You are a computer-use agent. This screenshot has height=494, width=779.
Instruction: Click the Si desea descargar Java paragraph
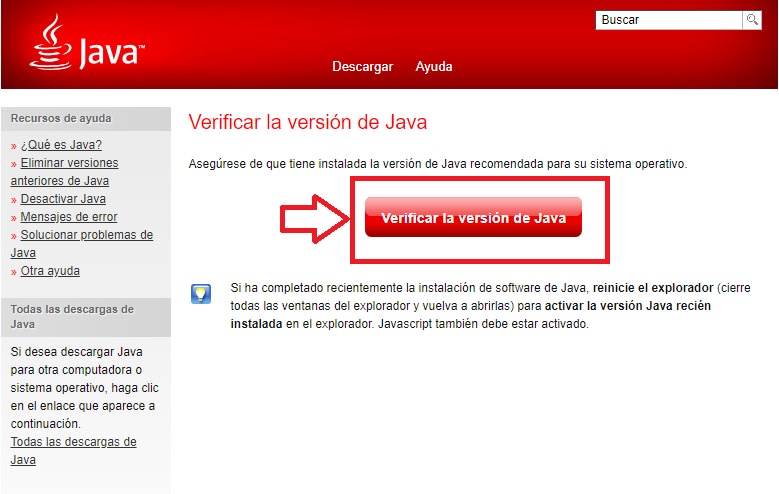pos(84,388)
